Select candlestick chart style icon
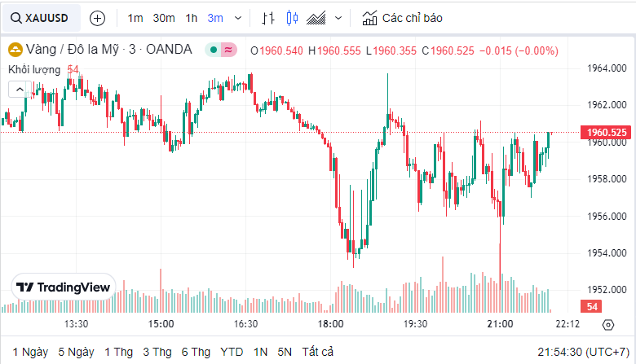This screenshot has width=636, height=364. pos(293,17)
